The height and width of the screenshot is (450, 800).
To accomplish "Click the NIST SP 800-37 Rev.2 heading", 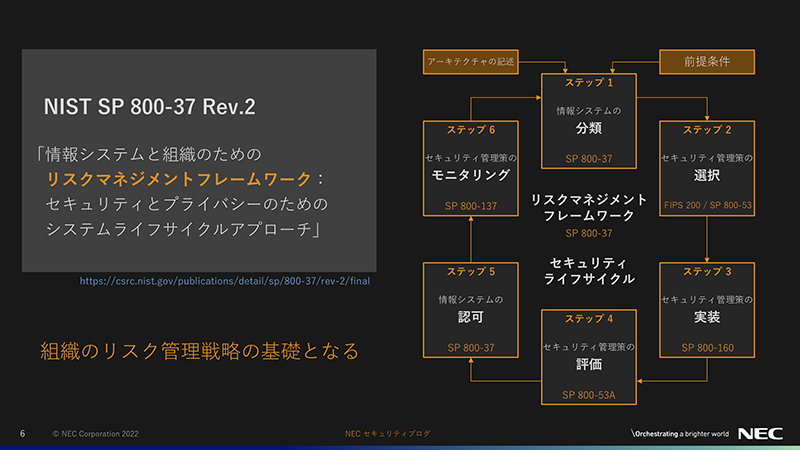I will pos(149,107).
